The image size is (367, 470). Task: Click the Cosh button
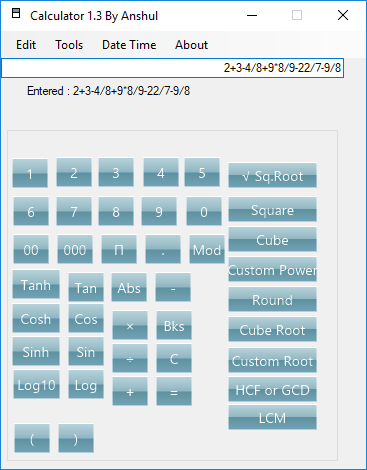coord(36,318)
